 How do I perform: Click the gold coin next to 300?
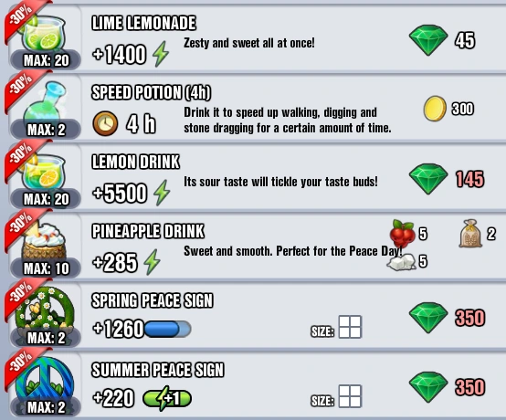(435, 109)
